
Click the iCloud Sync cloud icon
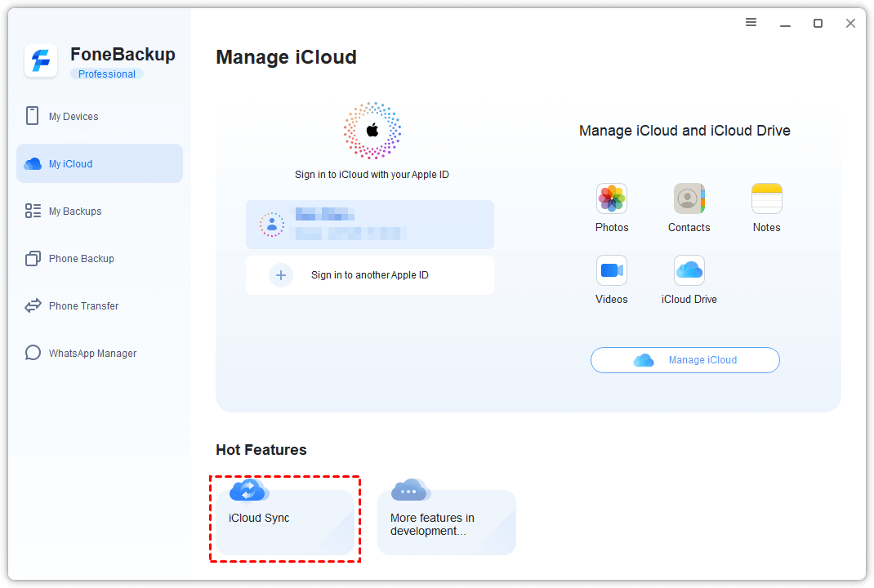pyautogui.click(x=248, y=491)
